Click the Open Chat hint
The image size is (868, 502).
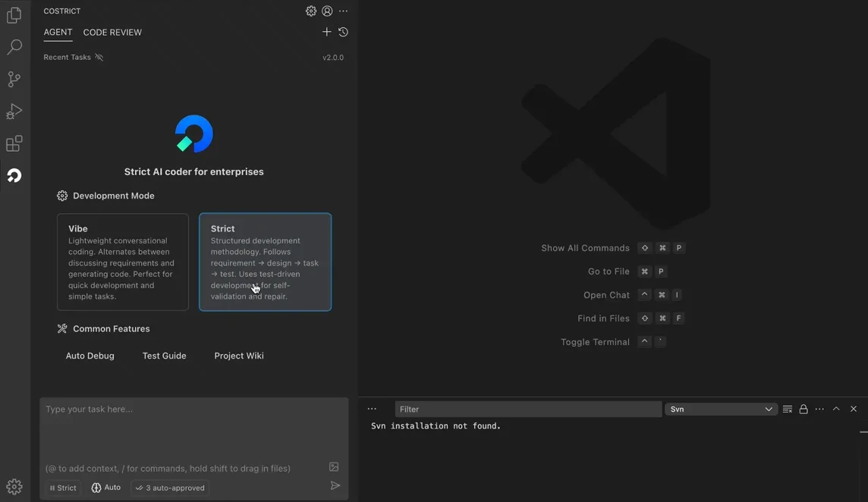(606, 295)
